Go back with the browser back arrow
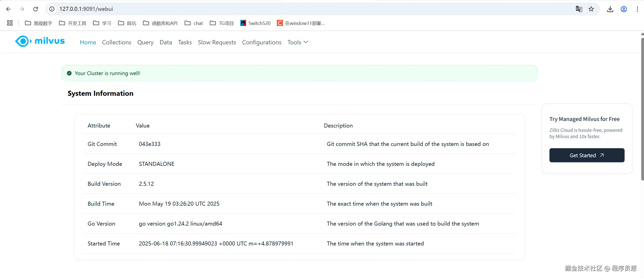This screenshot has width=644, height=279. pyautogui.click(x=8, y=9)
